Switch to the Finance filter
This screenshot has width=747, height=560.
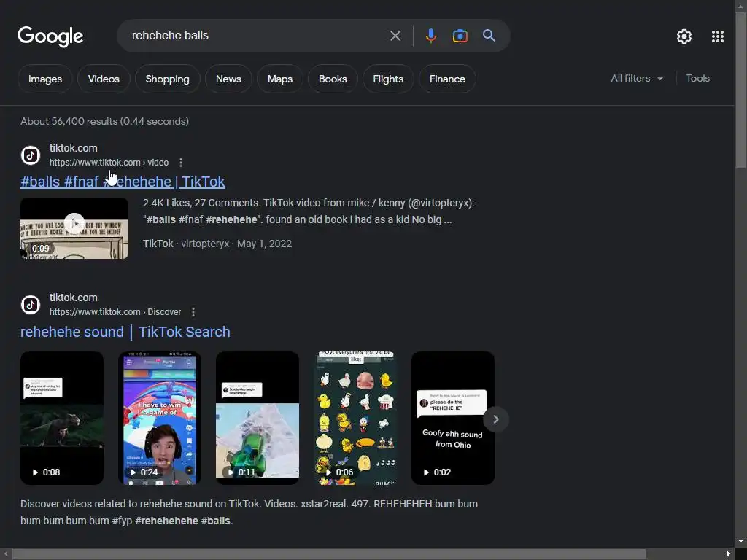pos(447,79)
